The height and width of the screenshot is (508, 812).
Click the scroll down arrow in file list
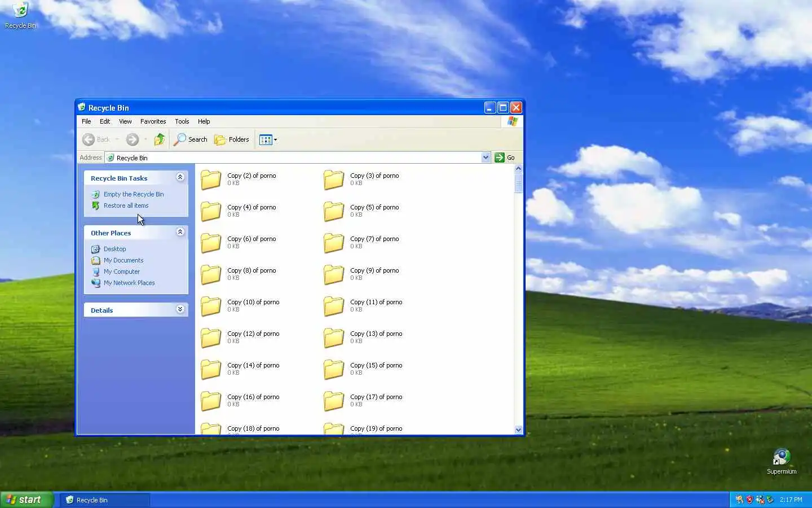pyautogui.click(x=518, y=430)
